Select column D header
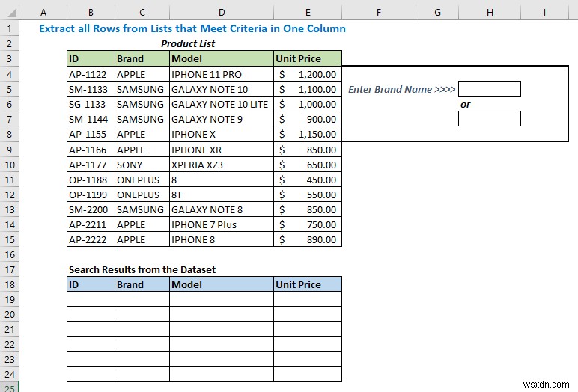578x392 pixels. click(x=222, y=13)
